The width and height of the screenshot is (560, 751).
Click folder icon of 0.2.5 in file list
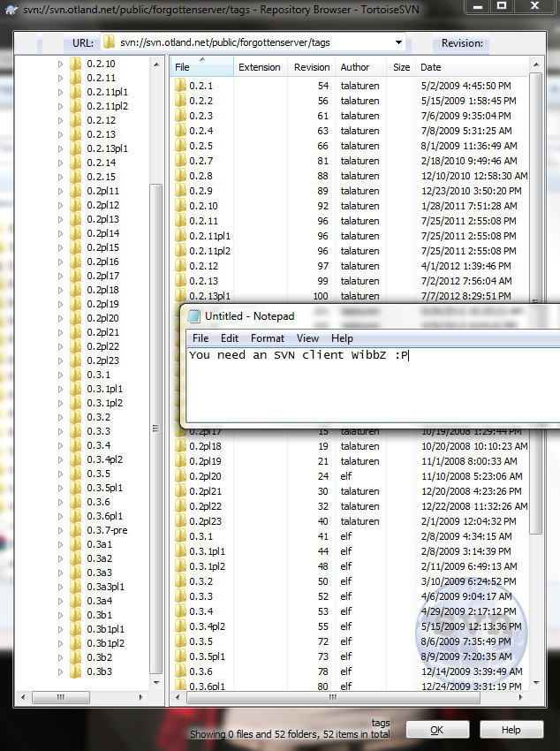click(180, 146)
